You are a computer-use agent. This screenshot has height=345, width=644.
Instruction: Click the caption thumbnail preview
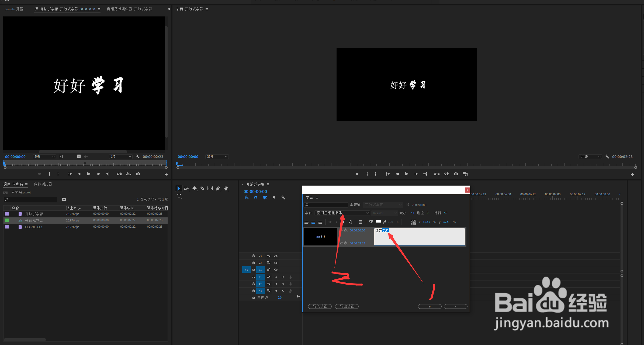tap(320, 237)
